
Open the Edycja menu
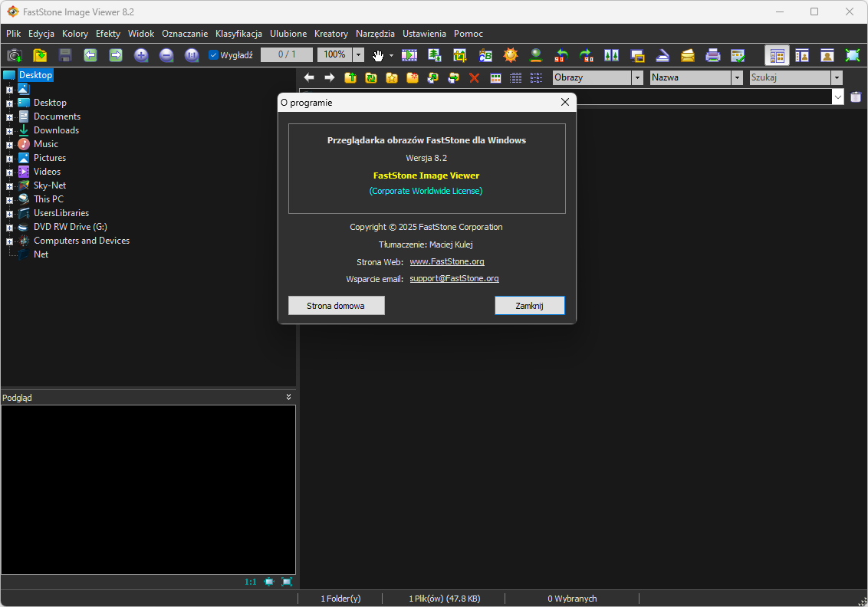pos(41,34)
